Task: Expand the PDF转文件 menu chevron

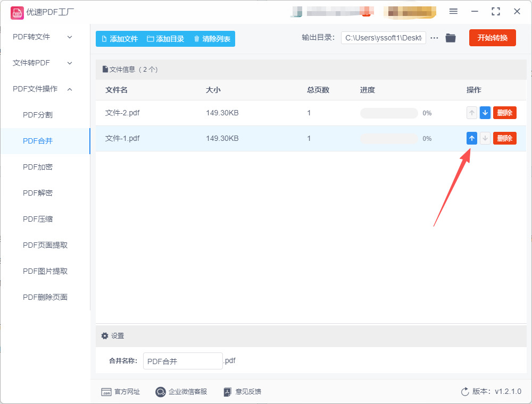Action: 70,37
